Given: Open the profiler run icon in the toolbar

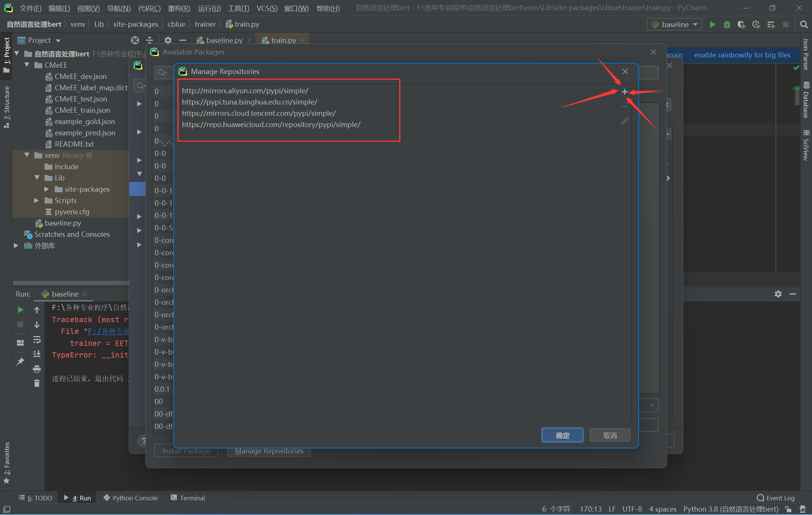Looking at the screenshot, I should coord(756,24).
